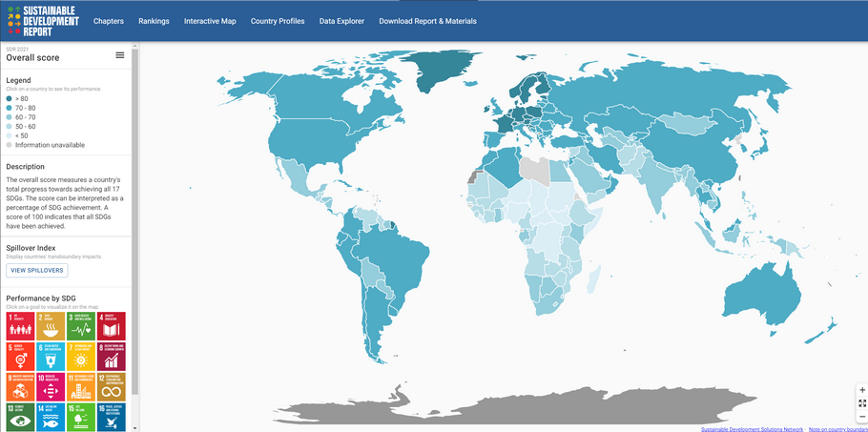Show SDG 13 Climate Action on map
Viewport: 868px width, 432px height.
[20, 418]
